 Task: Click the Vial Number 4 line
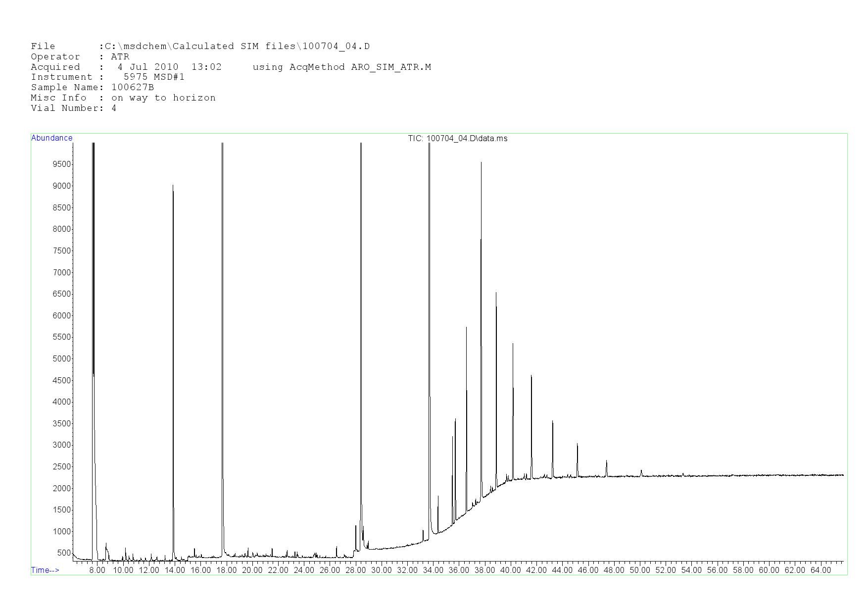(74, 108)
